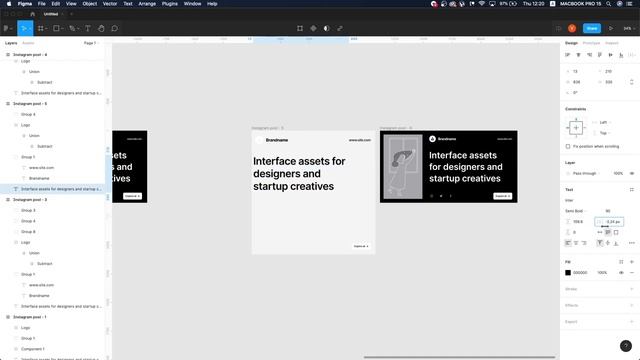Open the Figma main menu icon
640x360 pixels.
tap(7, 29)
